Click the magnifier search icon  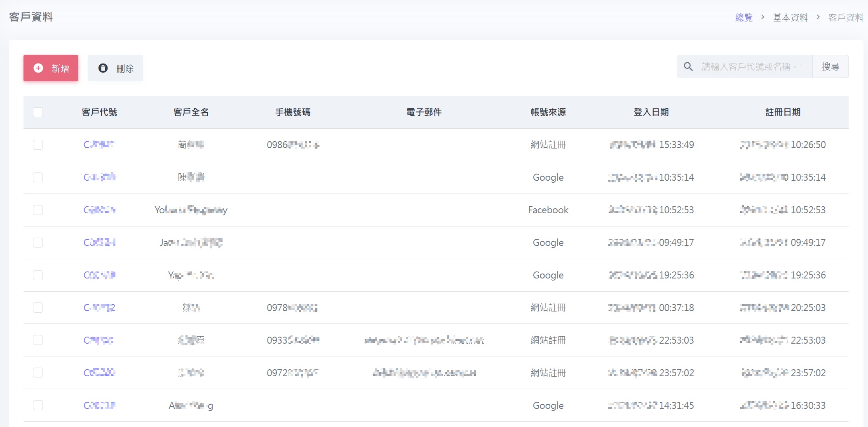(x=688, y=66)
